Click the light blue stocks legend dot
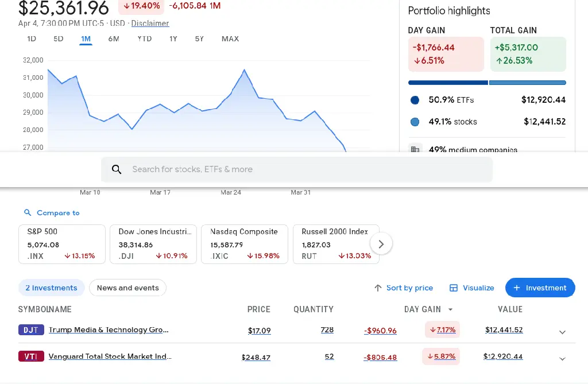Screen dimensions: 588x384 click(415, 122)
